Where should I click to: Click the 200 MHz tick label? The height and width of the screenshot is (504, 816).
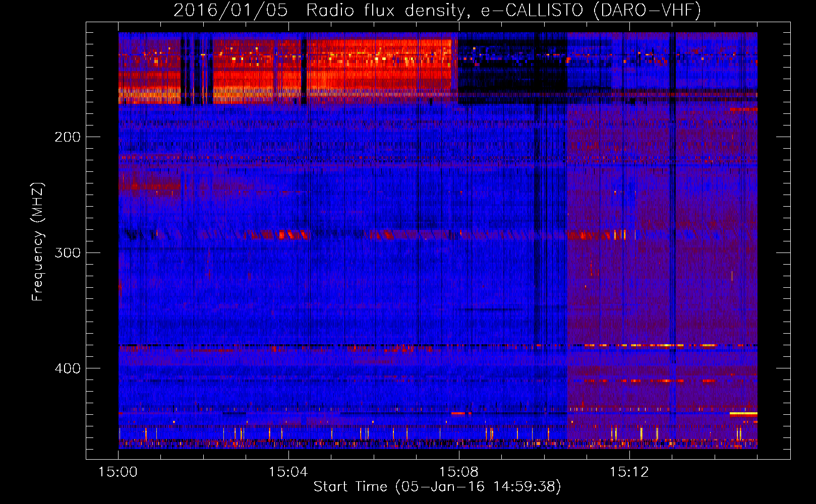pos(68,137)
